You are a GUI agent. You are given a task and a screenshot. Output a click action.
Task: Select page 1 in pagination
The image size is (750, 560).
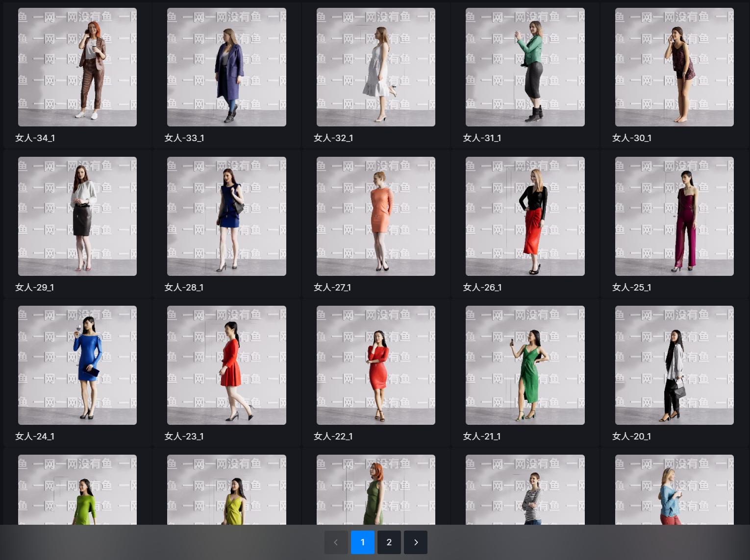coord(363,542)
